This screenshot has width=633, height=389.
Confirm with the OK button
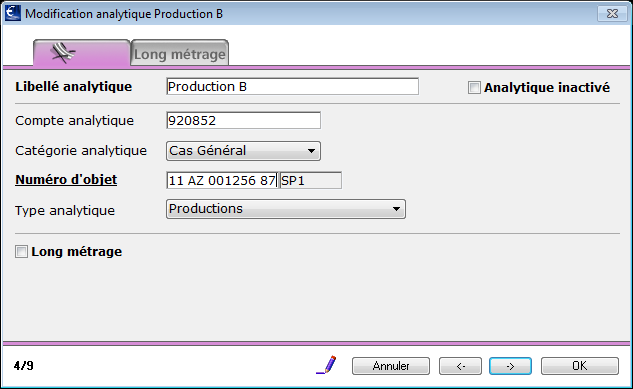580,366
